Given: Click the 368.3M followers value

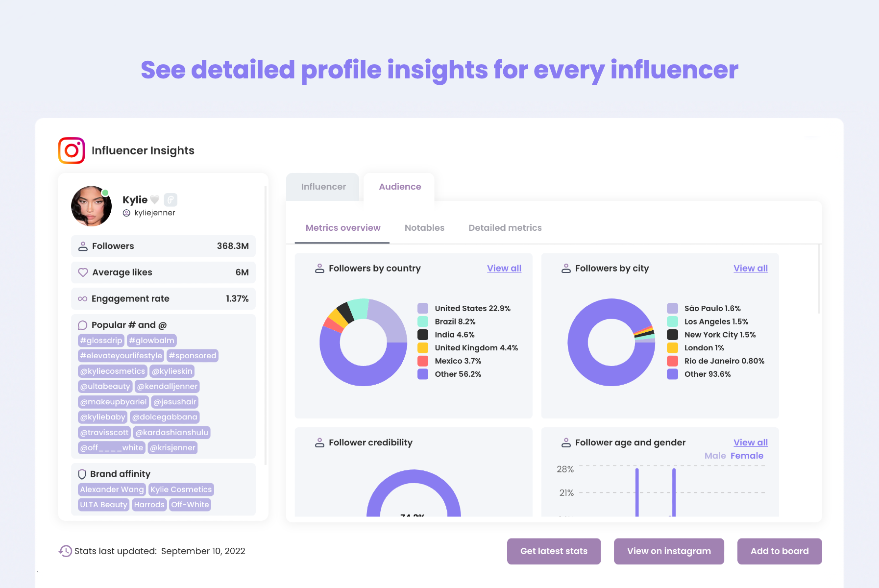Looking at the screenshot, I should [233, 246].
